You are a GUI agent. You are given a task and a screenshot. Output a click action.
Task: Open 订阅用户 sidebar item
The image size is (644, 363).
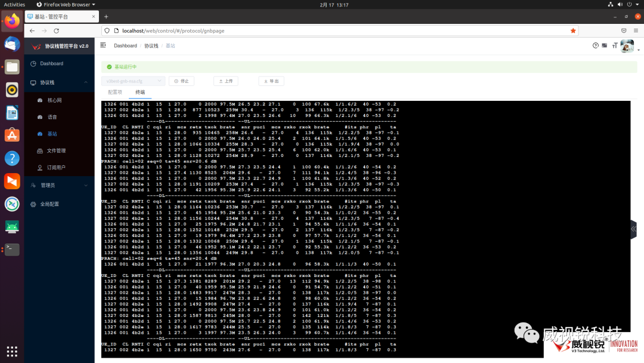point(59,168)
